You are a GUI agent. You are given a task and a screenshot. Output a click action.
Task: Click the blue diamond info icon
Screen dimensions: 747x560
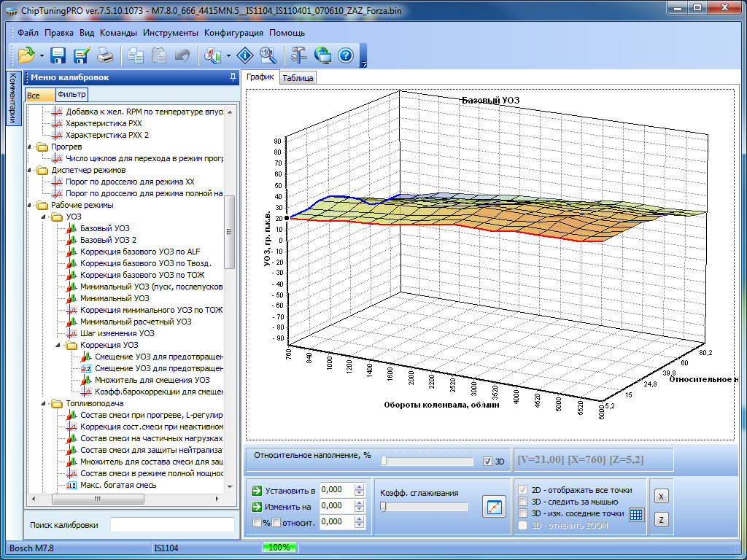pyautogui.click(x=247, y=55)
